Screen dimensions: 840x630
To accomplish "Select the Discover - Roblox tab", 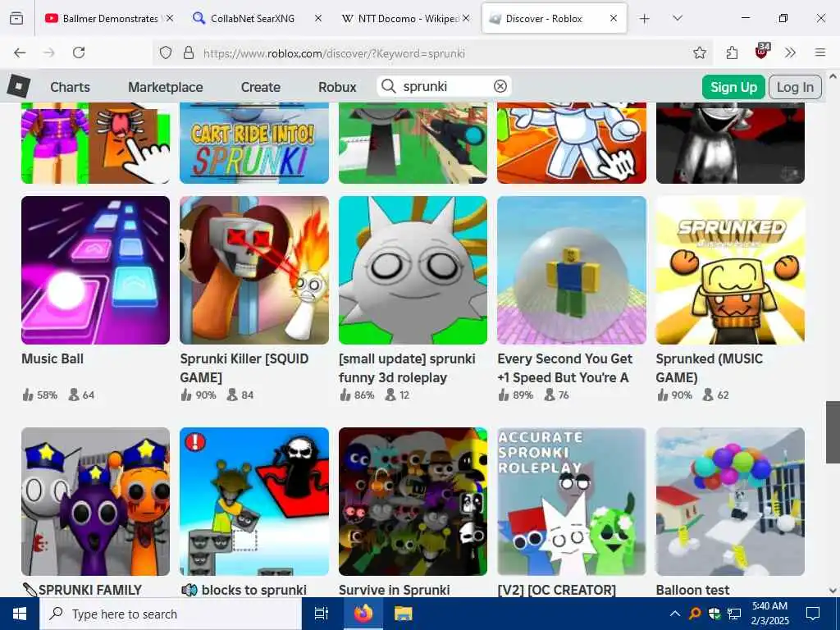I will pos(555,18).
